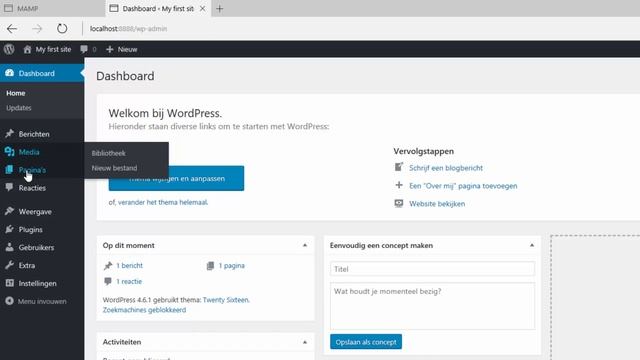Click comment icon beside 1 reactie
640x360 pixels.
coord(108,281)
